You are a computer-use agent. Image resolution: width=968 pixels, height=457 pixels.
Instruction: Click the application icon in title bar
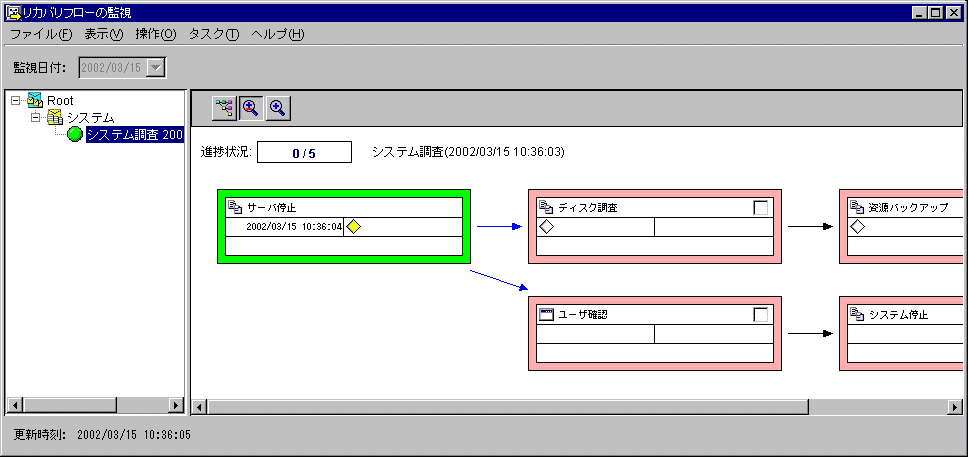12,12
